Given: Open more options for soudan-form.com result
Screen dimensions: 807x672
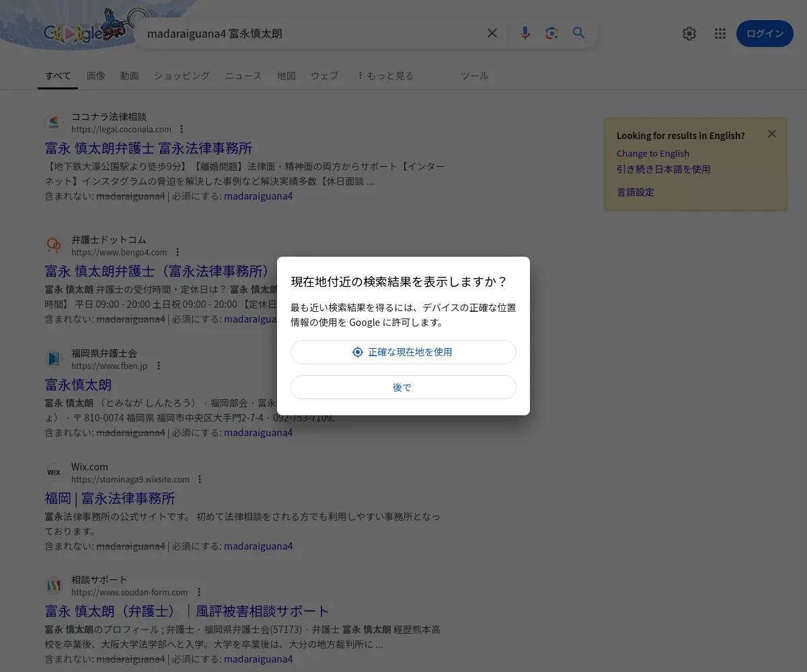Looking at the screenshot, I should [198, 592].
